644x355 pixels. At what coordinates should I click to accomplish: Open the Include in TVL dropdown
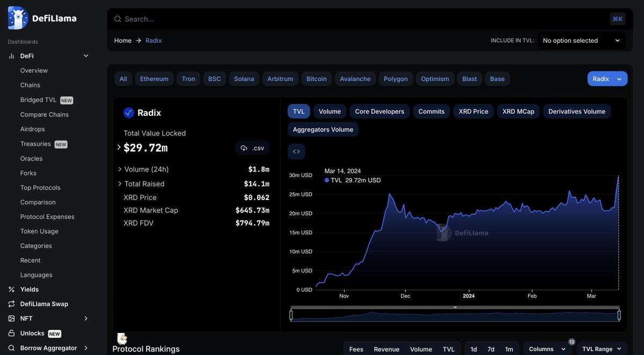coord(581,41)
